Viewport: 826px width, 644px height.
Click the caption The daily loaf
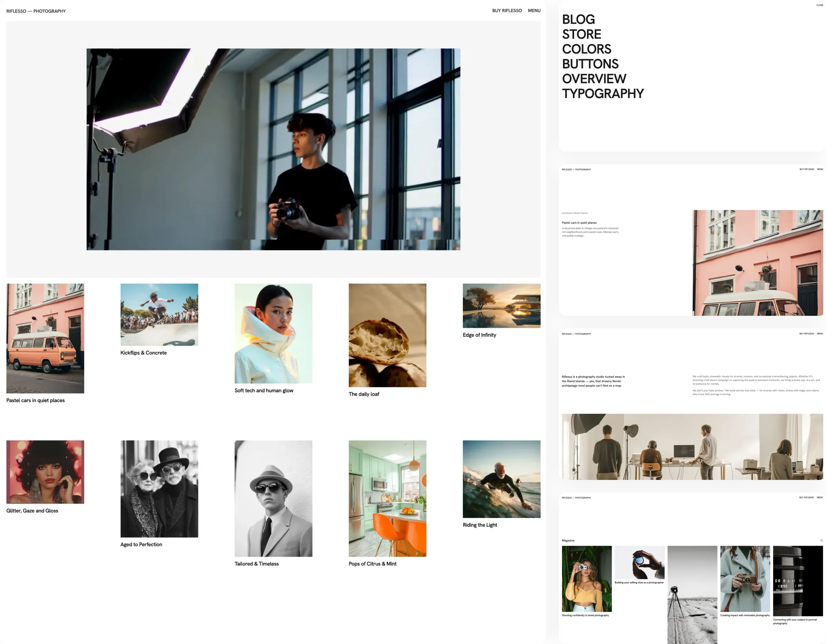[x=363, y=394]
